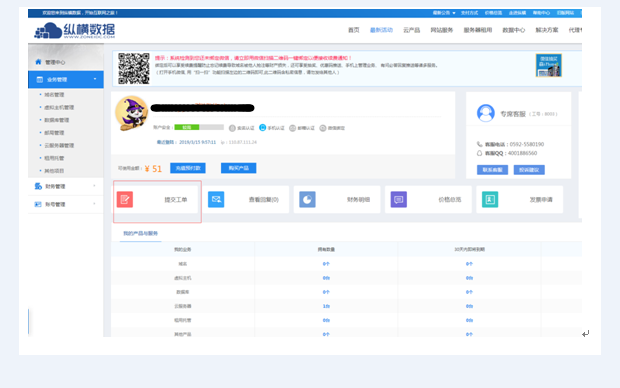Click the 专席客服 headset avatar icon
620x388 pixels.
(486, 113)
